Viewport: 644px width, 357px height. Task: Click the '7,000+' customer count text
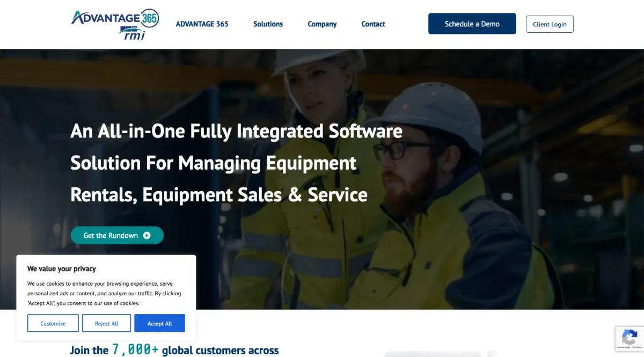tap(135, 350)
